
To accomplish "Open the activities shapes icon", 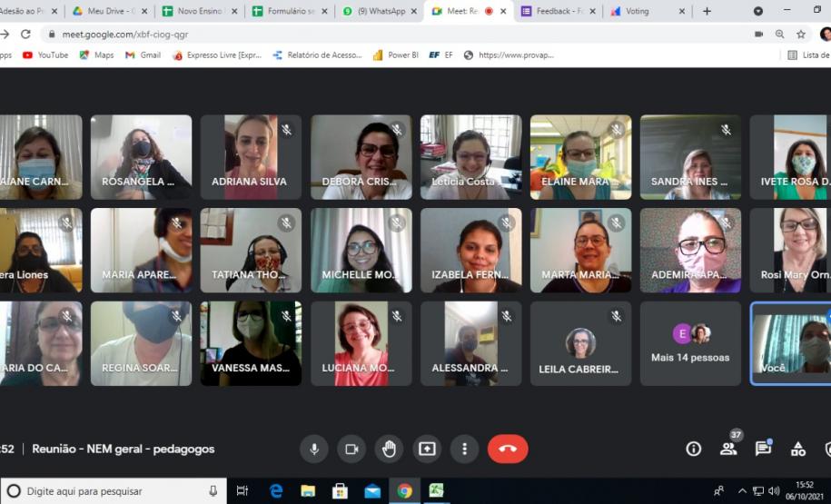I will (797, 449).
